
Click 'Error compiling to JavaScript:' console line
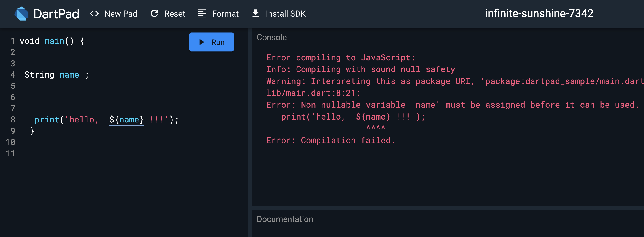341,58
